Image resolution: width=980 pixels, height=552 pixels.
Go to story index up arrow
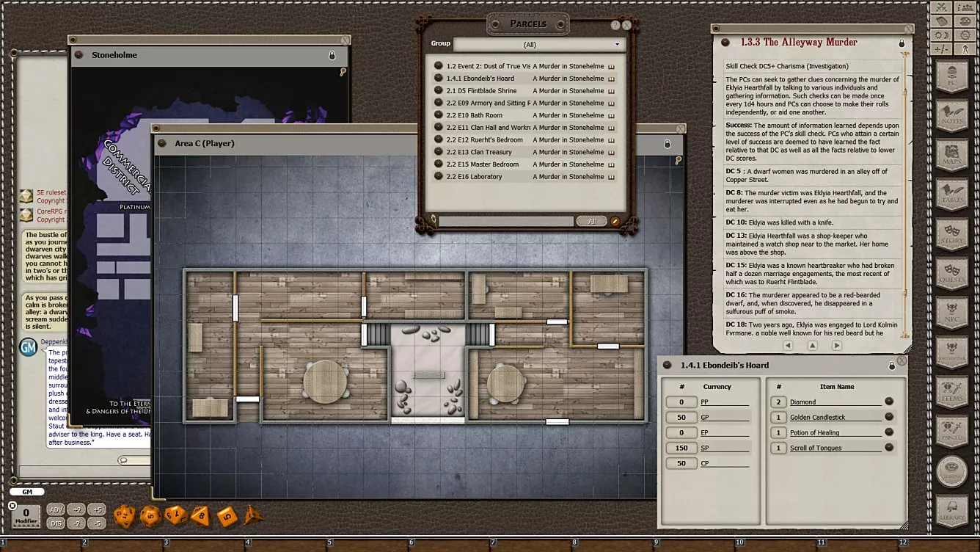(x=812, y=345)
